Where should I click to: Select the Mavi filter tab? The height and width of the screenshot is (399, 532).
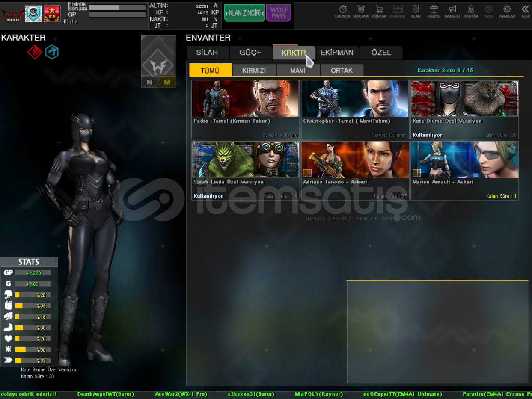[298, 70]
